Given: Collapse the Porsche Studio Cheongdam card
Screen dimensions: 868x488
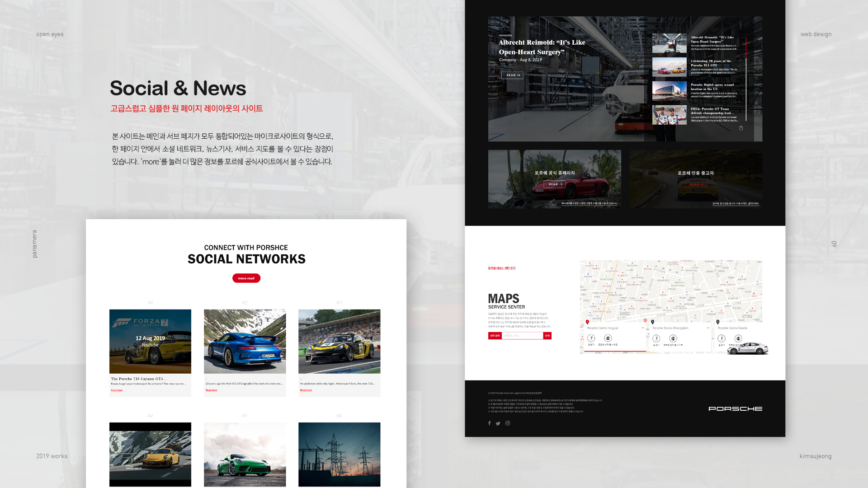Looking at the screenshot, I should (x=708, y=328).
